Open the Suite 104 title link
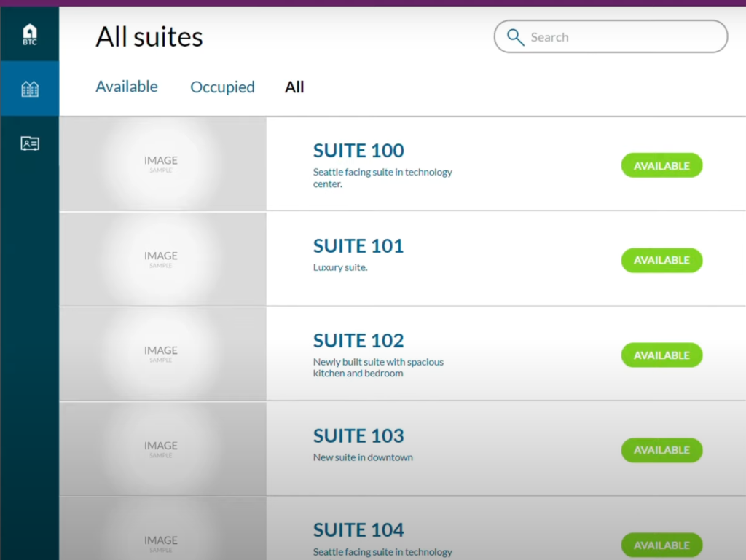Viewport: 746px width, 560px height. [x=358, y=529]
